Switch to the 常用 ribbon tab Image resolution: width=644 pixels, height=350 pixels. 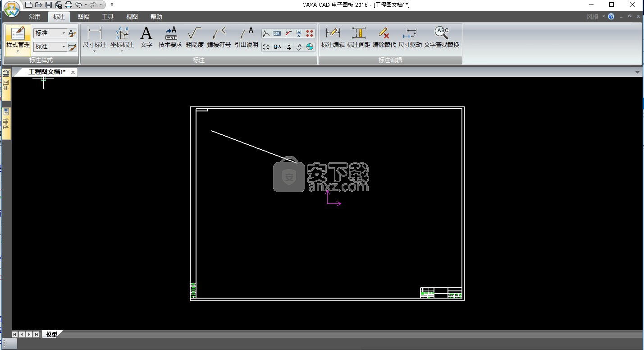point(35,17)
